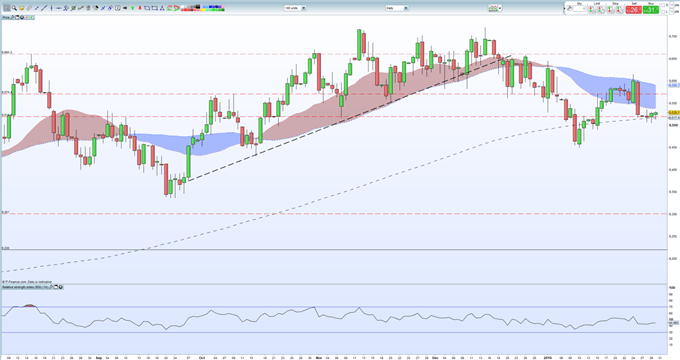Remove the Relative strength index indicator
The height and width of the screenshot is (360, 680).
point(60,287)
